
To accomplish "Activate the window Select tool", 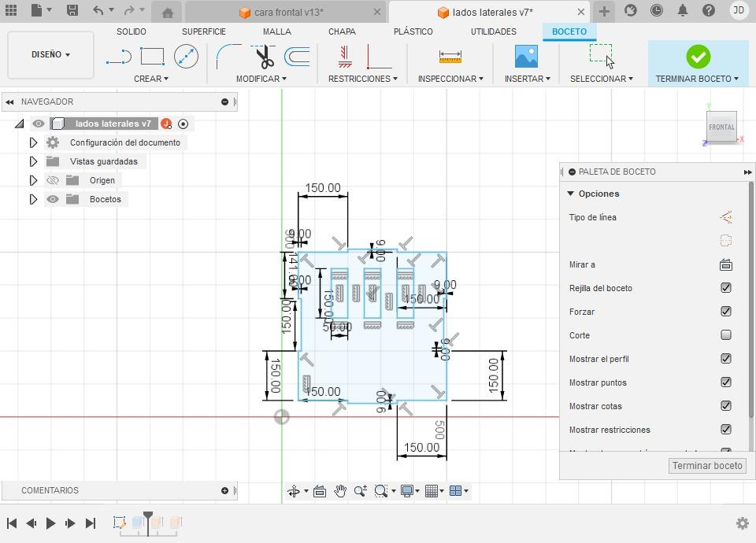I will tap(602, 57).
